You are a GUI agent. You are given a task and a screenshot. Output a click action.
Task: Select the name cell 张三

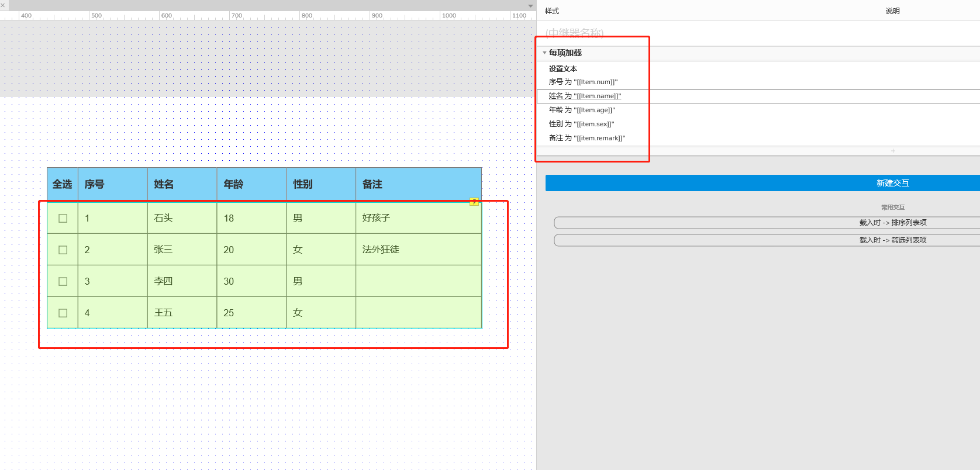pyautogui.click(x=182, y=250)
